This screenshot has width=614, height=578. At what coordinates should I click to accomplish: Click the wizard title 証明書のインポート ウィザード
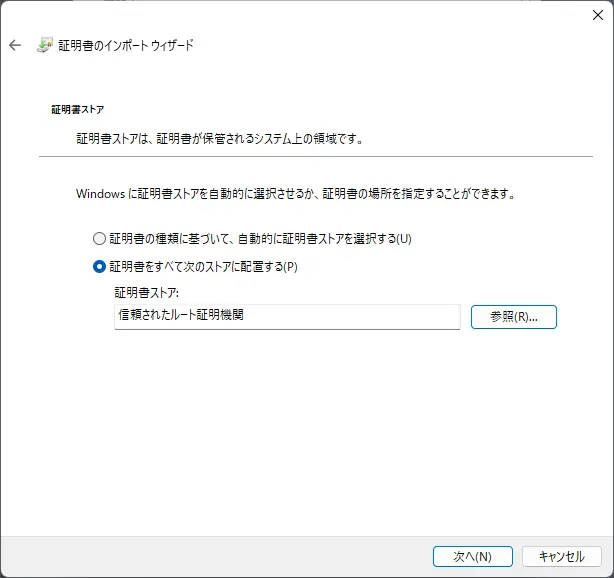127,46
